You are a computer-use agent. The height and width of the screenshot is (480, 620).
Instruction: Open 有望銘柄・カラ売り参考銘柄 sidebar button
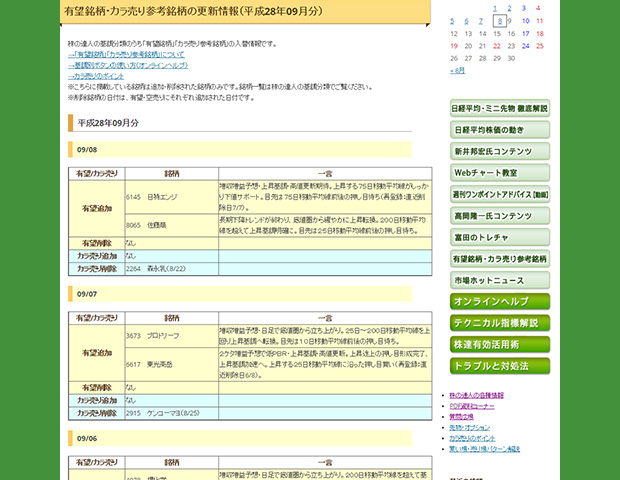tap(500, 259)
